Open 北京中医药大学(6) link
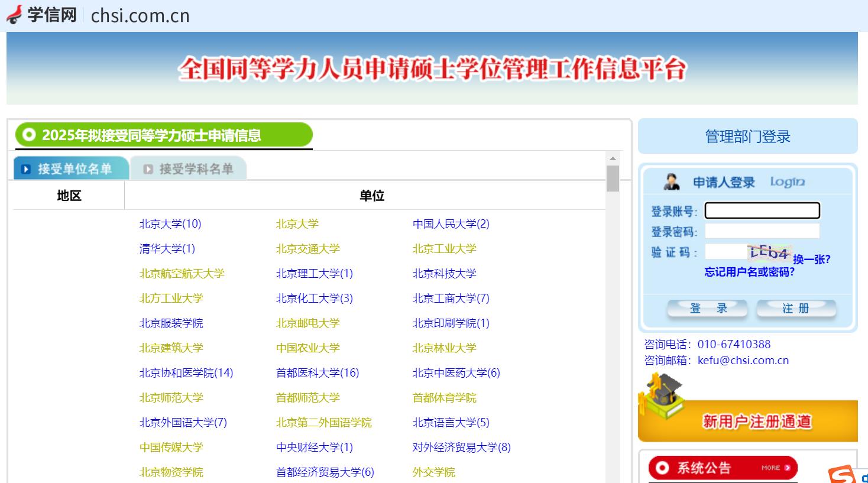The width and height of the screenshot is (868, 483). click(x=456, y=373)
